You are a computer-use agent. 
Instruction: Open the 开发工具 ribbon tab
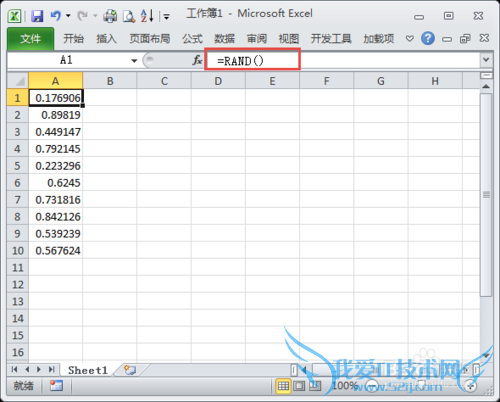[x=331, y=39]
